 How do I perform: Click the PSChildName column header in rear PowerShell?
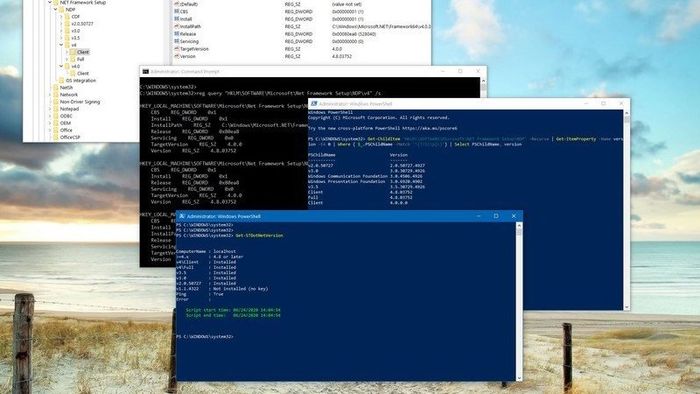coord(321,155)
